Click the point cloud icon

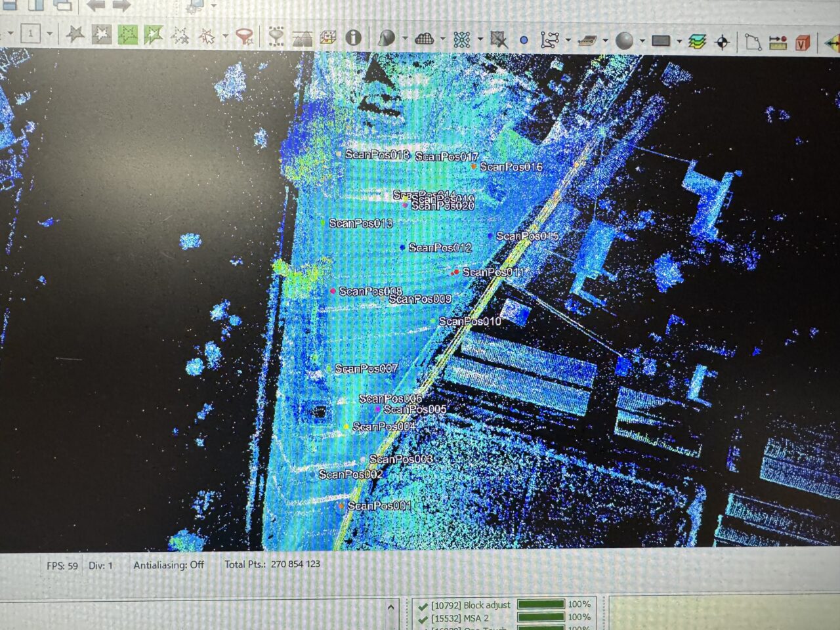pos(425,39)
